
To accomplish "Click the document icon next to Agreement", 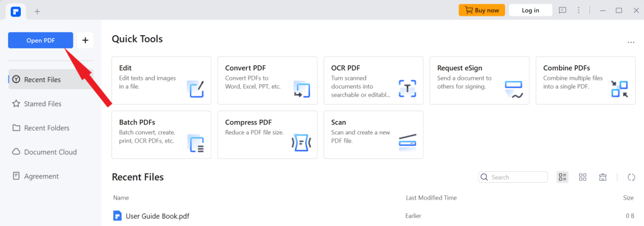I will 16,176.
